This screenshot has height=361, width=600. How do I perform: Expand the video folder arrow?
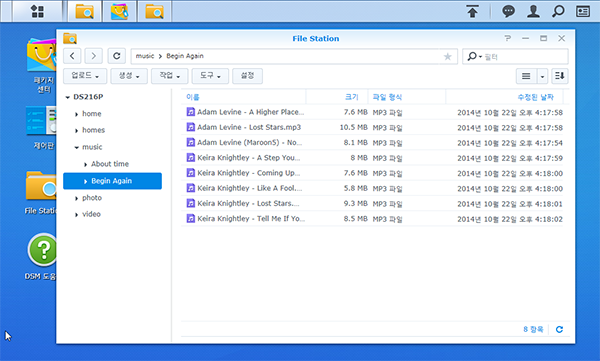pos(76,215)
